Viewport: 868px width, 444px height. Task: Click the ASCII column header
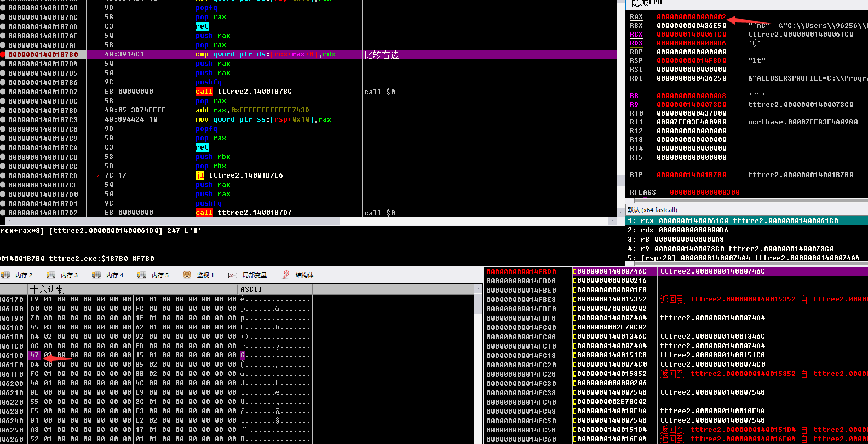pyautogui.click(x=275, y=289)
